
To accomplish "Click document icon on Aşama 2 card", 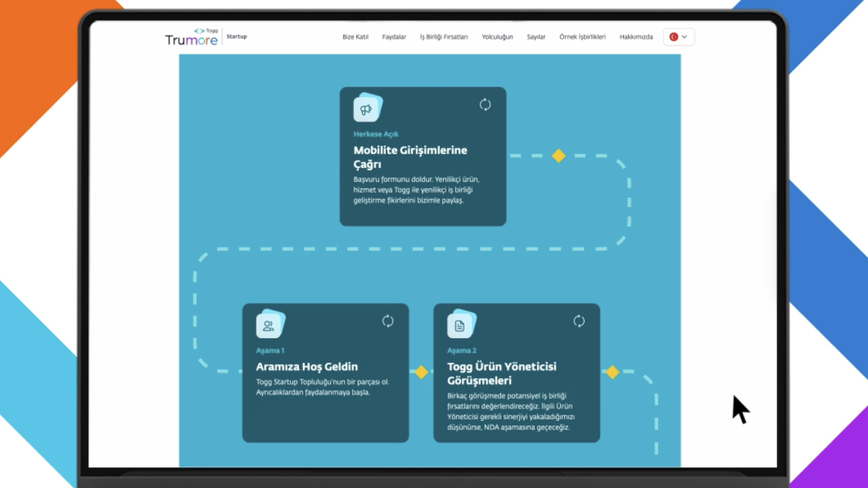I will [460, 325].
